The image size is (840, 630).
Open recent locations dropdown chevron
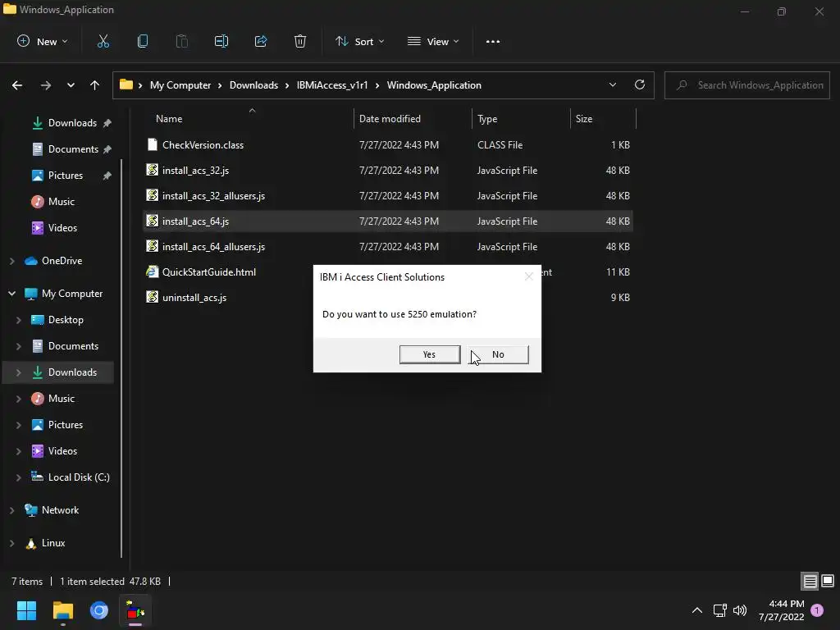click(71, 85)
